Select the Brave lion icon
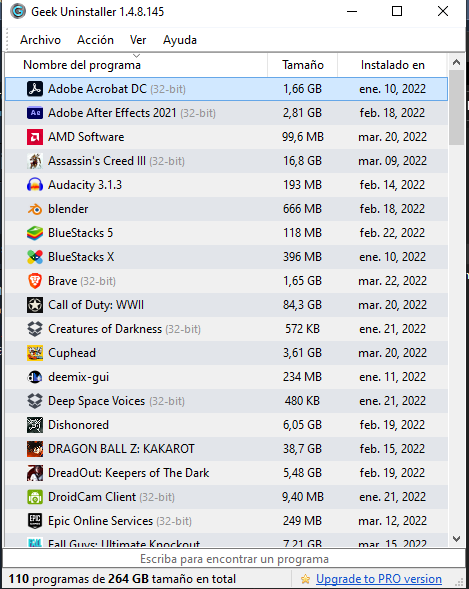469x589 pixels. 35,281
